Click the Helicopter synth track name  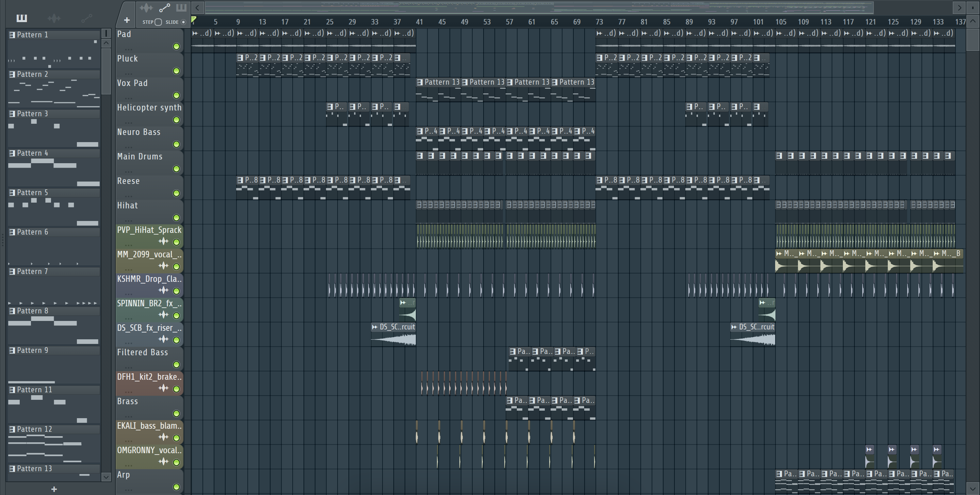149,107
